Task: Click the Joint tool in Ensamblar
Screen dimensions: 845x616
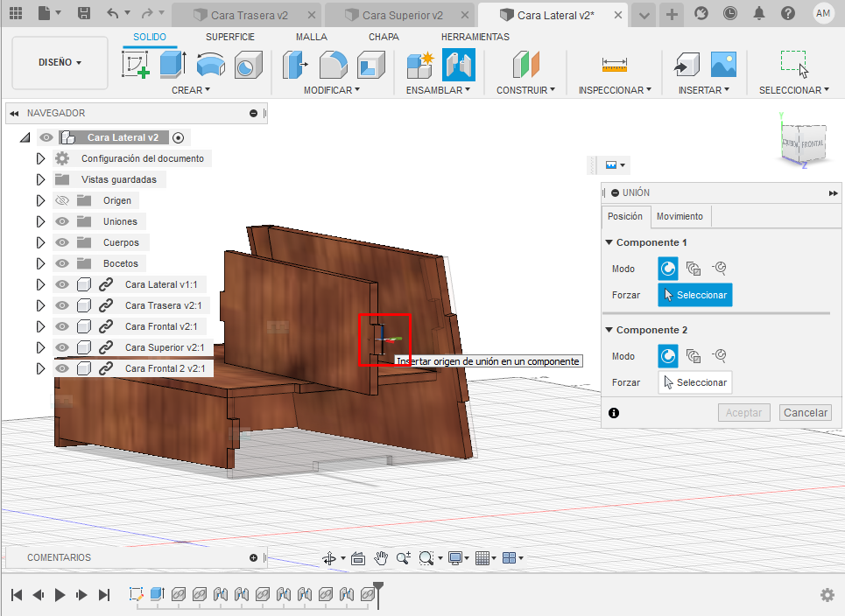Action: pyautogui.click(x=459, y=65)
